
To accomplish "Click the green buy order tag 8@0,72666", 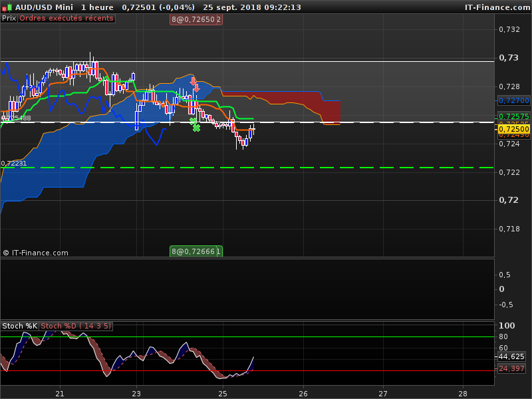I will (193, 251).
